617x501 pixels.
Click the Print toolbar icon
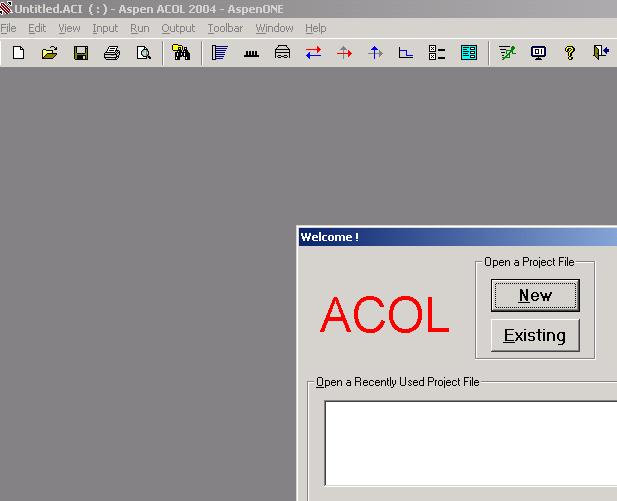tap(112, 52)
